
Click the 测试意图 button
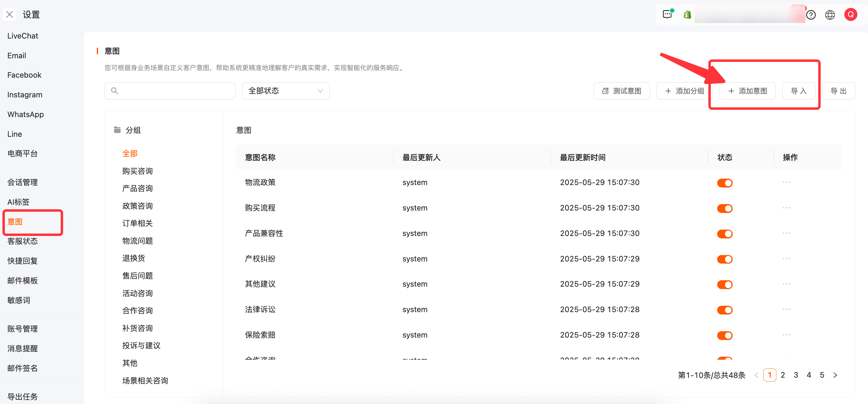[x=621, y=91]
